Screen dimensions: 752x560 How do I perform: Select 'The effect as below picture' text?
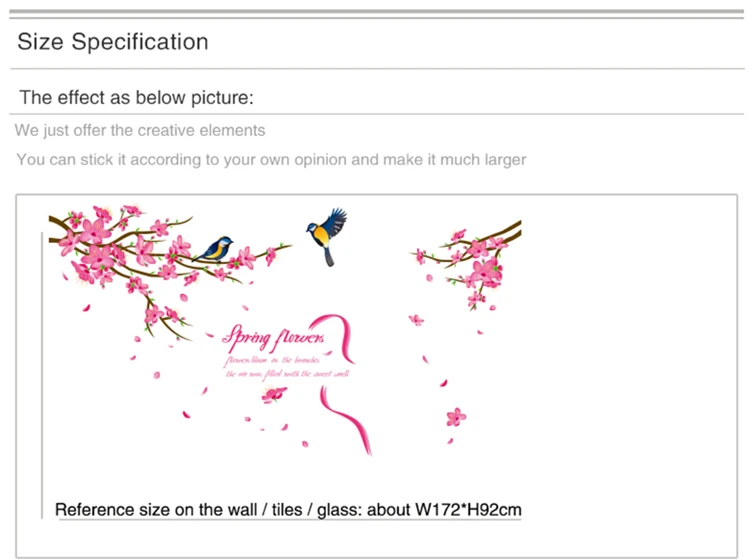tap(136, 98)
